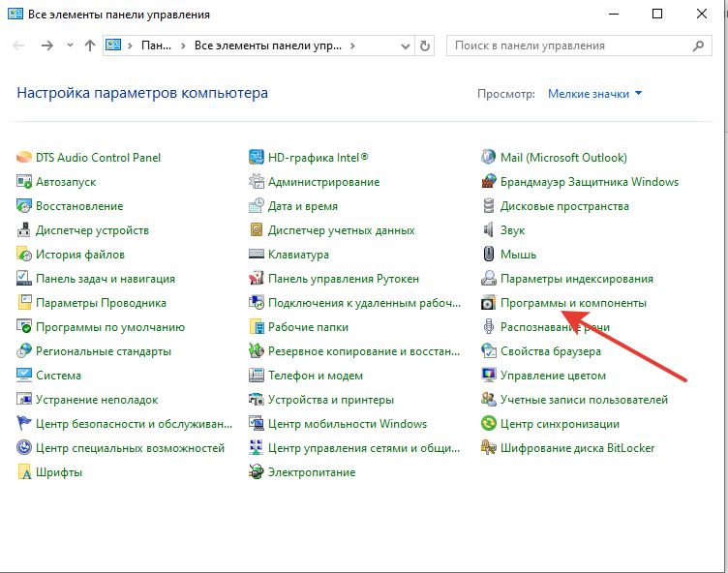Open the Звук speaker icon

(x=489, y=229)
